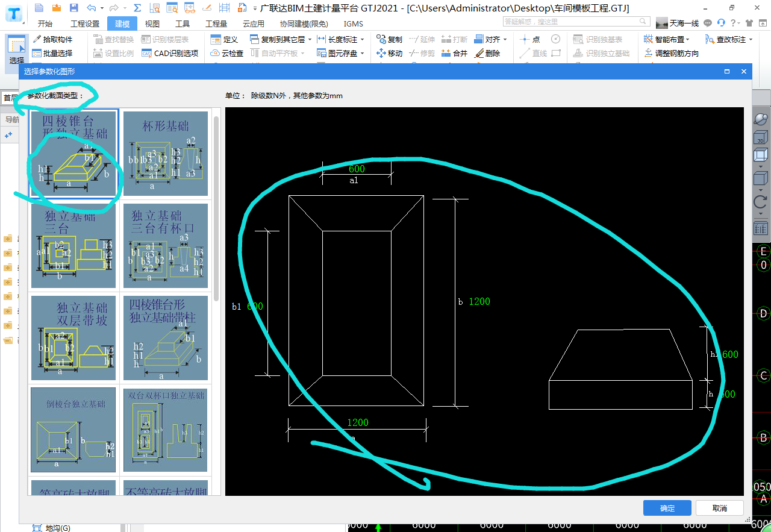
Task: Click the Sigma summary calculation icon
Action: tap(137, 8)
